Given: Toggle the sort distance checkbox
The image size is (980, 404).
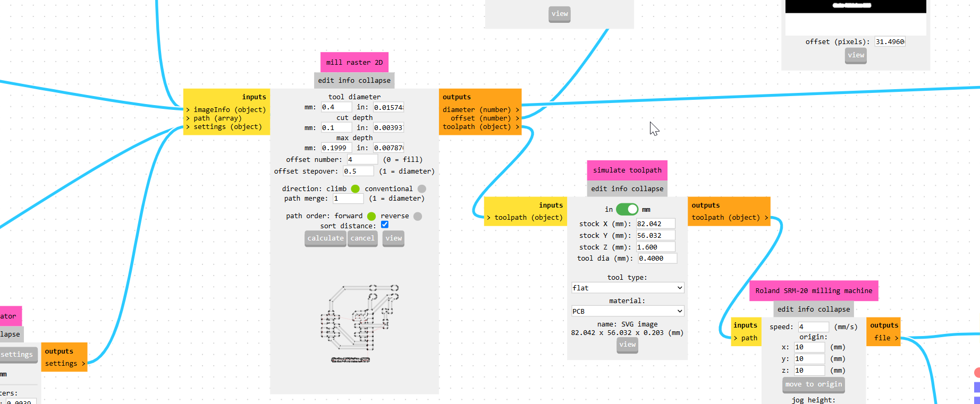Looking at the screenshot, I should 385,225.
